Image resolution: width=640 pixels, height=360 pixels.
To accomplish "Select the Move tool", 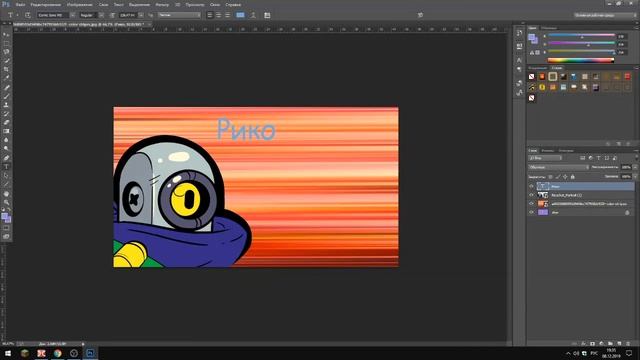I will point(6,35).
